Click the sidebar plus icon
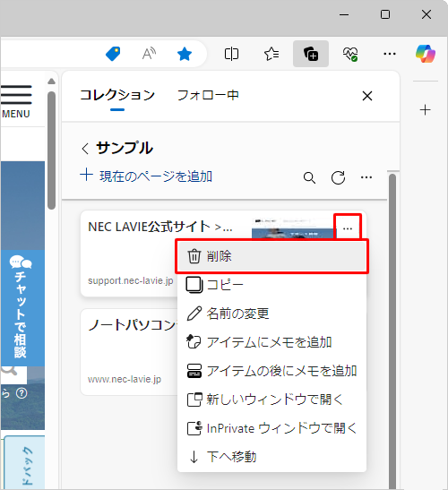 (x=426, y=110)
